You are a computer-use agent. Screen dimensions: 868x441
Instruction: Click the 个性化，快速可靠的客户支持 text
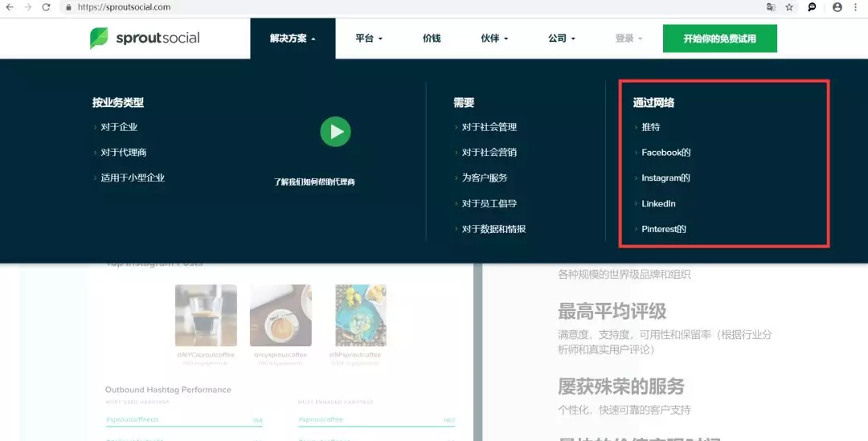click(x=624, y=410)
